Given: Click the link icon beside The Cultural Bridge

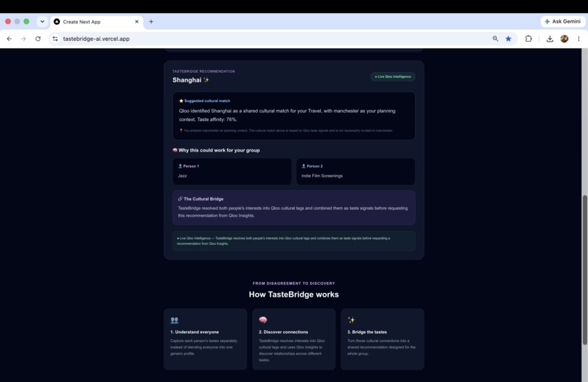Looking at the screenshot, I should (180, 199).
